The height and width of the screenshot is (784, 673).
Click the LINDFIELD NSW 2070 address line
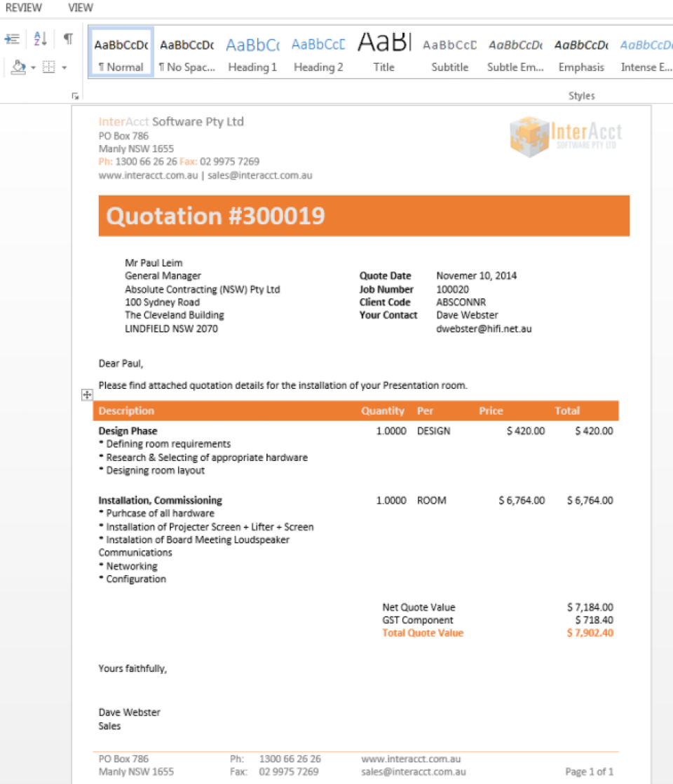[x=171, y=329]
